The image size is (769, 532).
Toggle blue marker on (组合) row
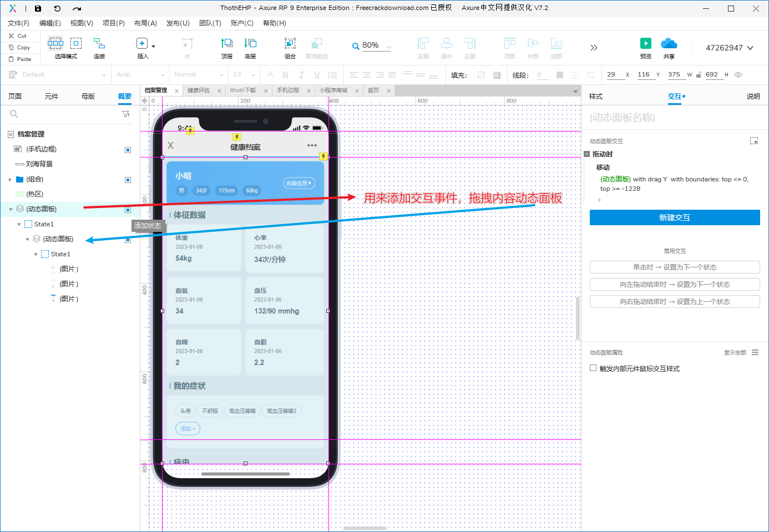tap(128, 180)
